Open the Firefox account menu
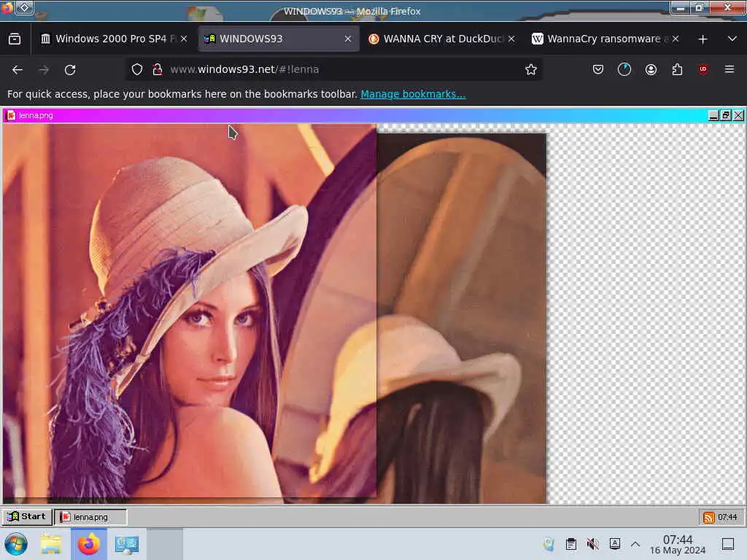The width and height of the screenshot is (747, 560). click(x=651, y=69)
